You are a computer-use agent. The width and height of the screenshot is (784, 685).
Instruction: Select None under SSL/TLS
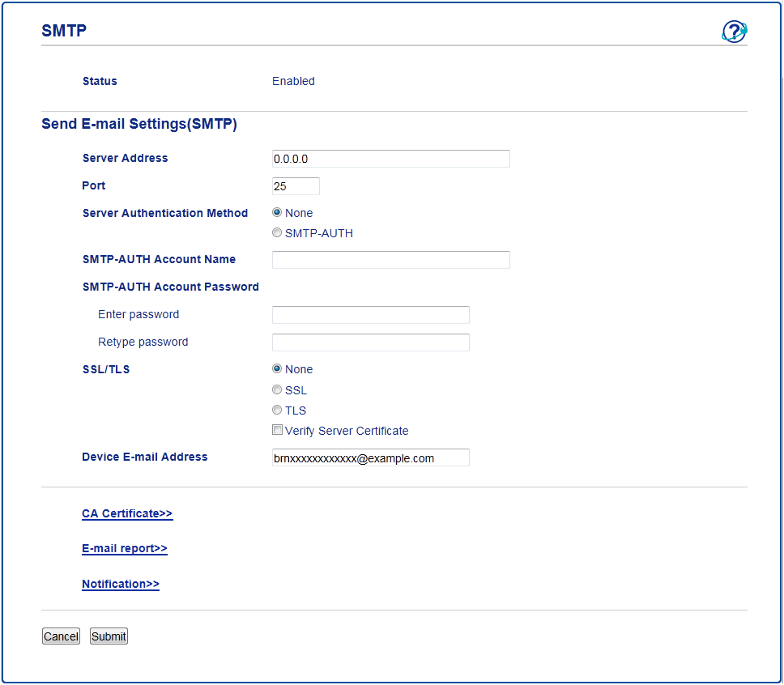click(x=277, y=369)
